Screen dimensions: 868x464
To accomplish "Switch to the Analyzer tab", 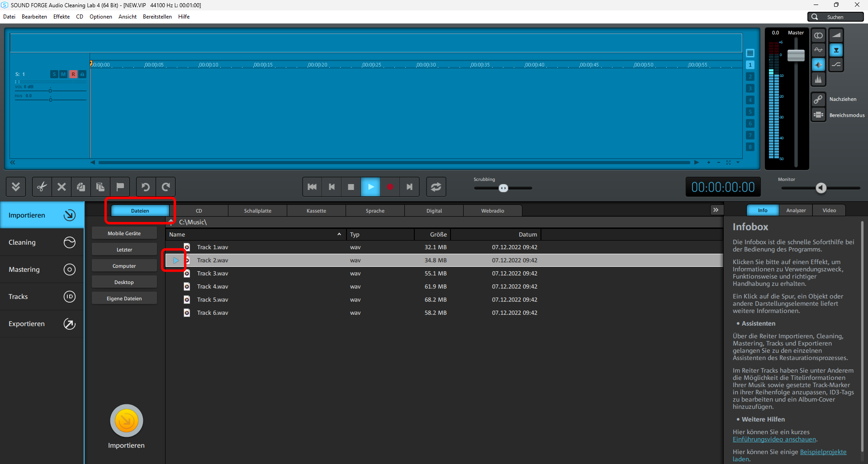I will pyautogui.click(x=796, y=210).
